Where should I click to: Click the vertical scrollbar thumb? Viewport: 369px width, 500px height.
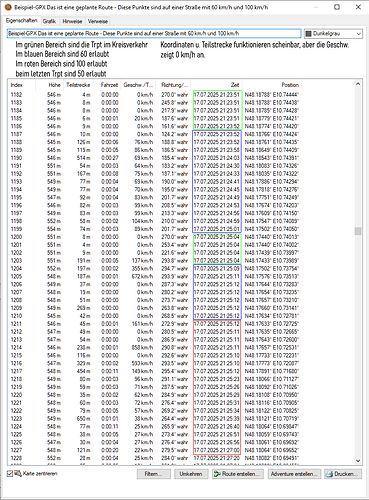coord(358,231)
